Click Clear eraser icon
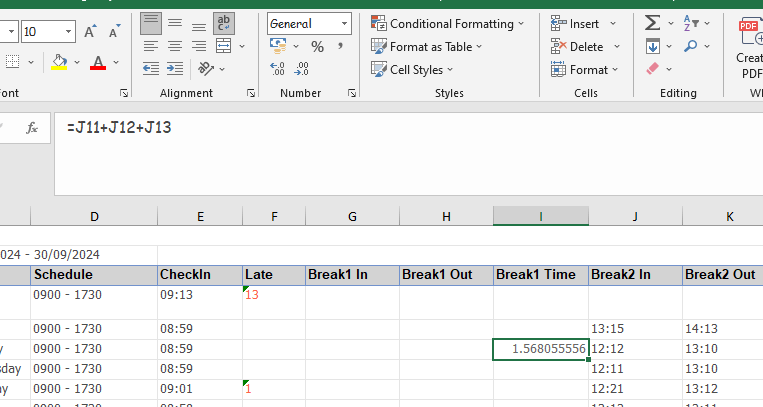This screenshot has height=407, width=763. click(x=653, y=69)
